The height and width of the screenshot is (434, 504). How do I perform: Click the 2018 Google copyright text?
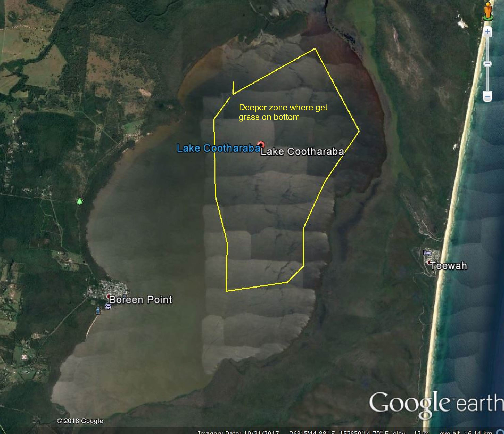[80, 421]
